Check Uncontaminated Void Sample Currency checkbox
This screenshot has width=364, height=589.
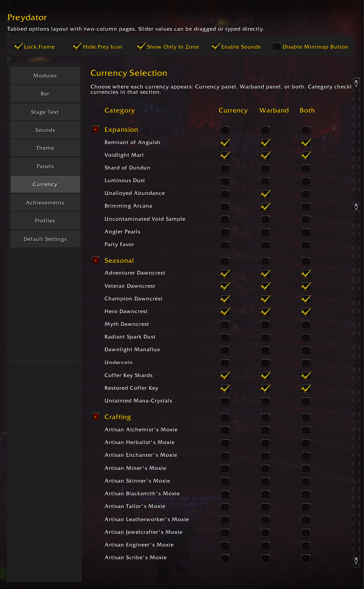225,219
